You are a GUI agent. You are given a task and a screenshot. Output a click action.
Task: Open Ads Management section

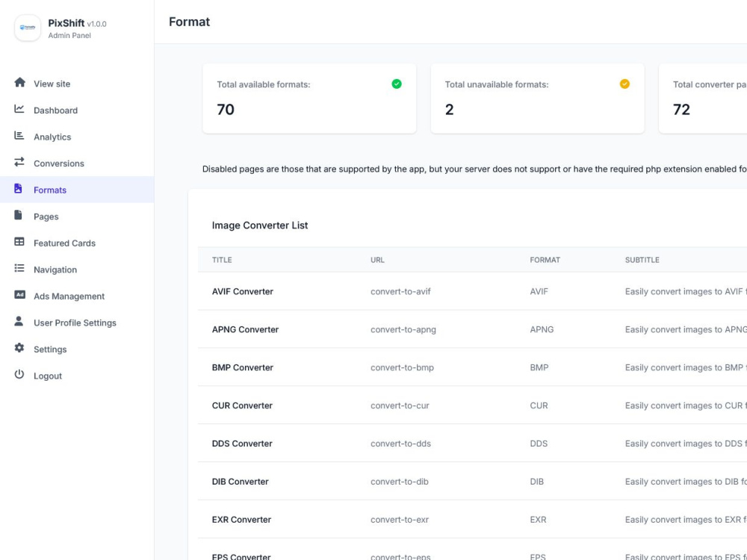77,296
